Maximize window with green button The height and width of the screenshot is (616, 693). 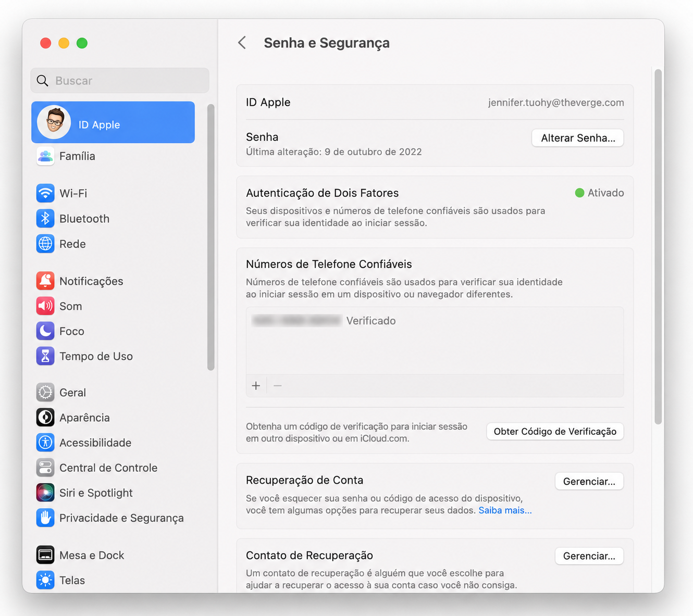tap(82, 43)
